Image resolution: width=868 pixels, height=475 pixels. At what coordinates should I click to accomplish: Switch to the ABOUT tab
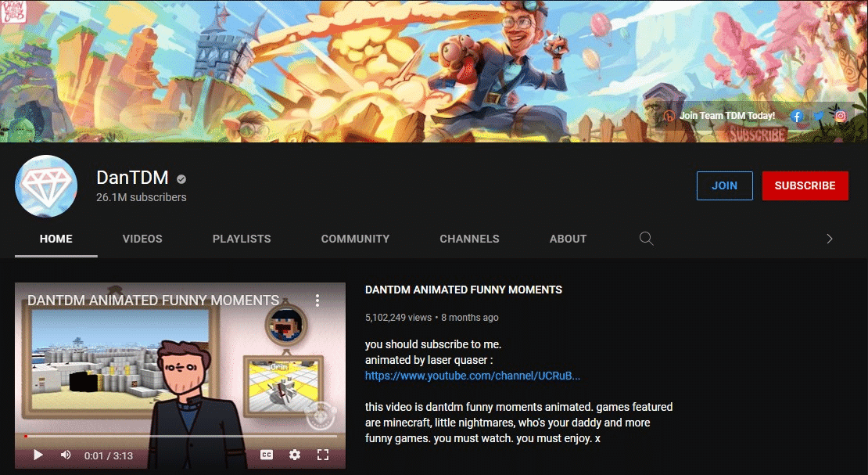(x=568, y=239)
